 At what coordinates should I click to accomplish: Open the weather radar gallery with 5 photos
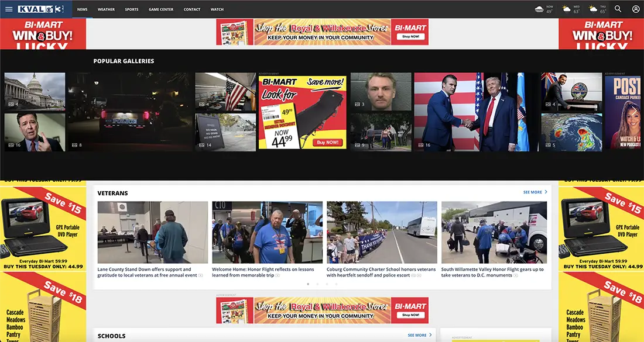coord(572,133)
